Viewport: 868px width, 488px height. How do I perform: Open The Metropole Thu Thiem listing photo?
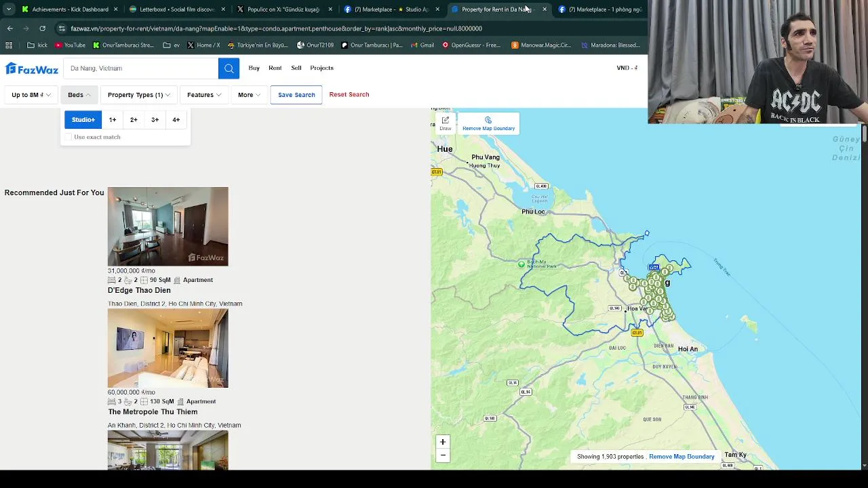coord(168,348)
